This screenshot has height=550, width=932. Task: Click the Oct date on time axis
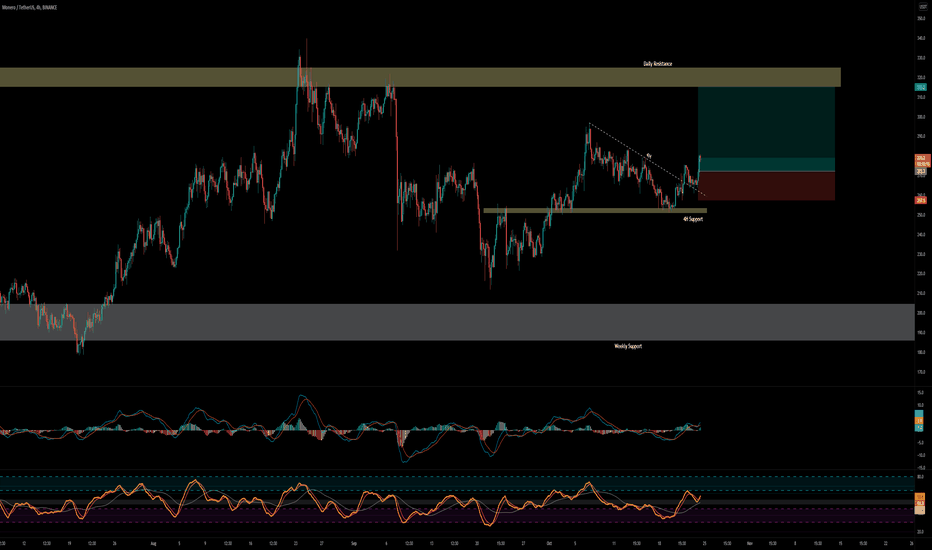pos(549,543)
